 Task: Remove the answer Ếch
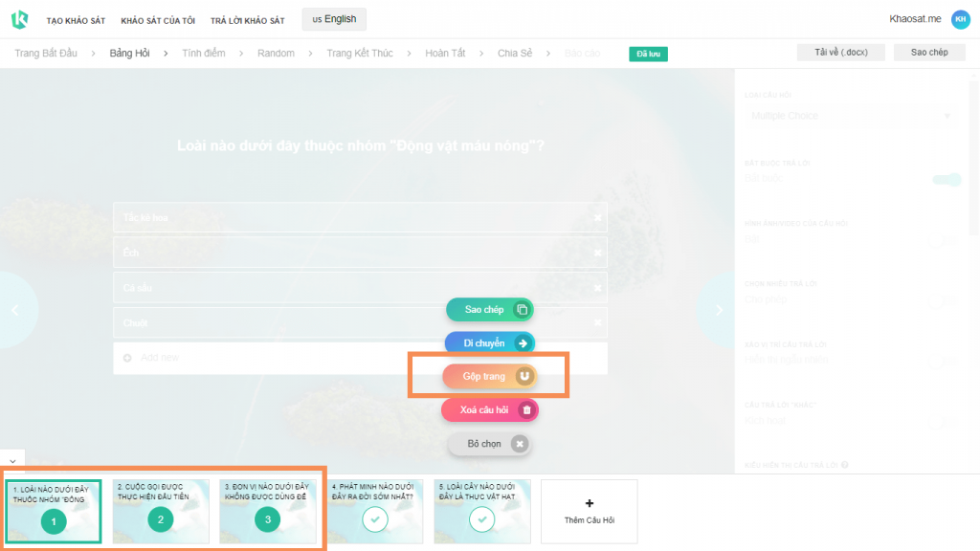(597, 253)
